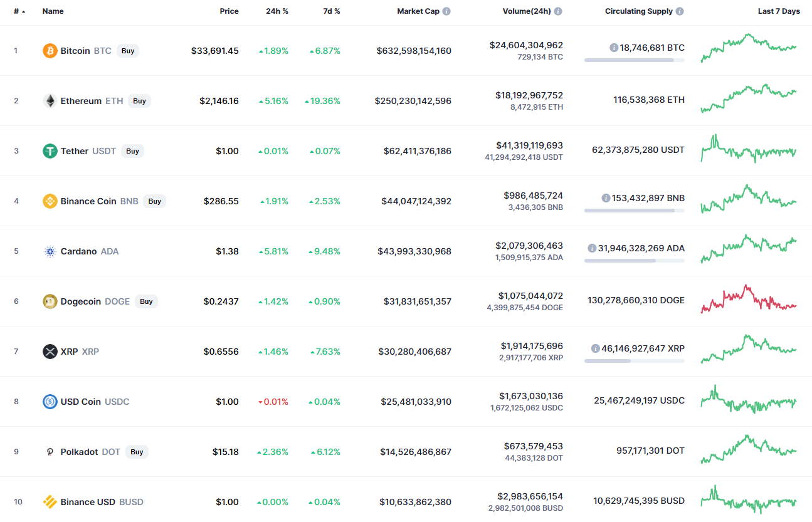Click the Tether logo icon

[x=50, y=151]
